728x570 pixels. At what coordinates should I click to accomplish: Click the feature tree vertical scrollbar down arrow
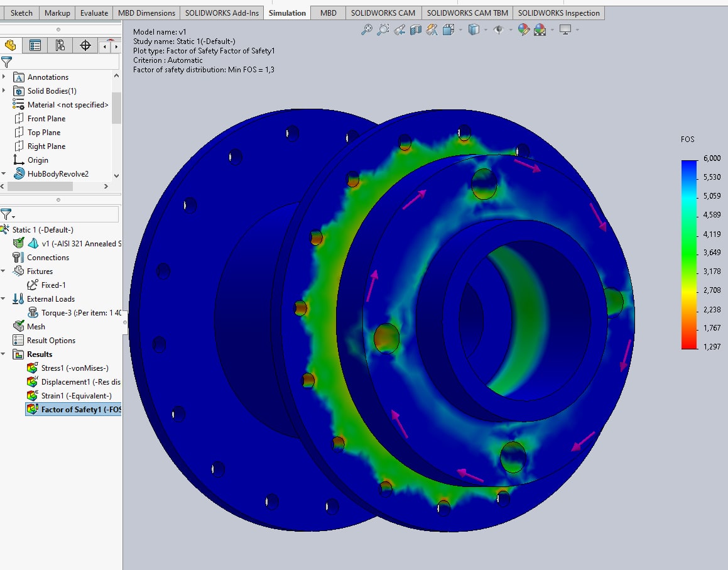click(116, 176)
